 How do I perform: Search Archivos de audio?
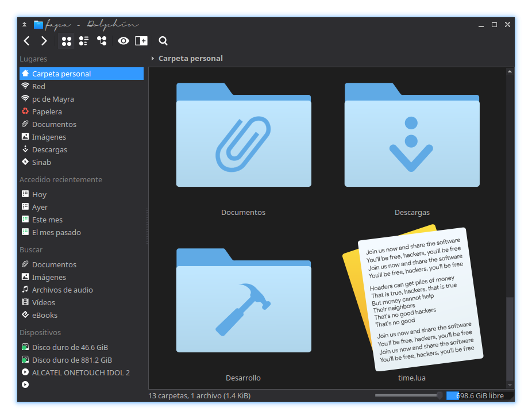(82, 290)
